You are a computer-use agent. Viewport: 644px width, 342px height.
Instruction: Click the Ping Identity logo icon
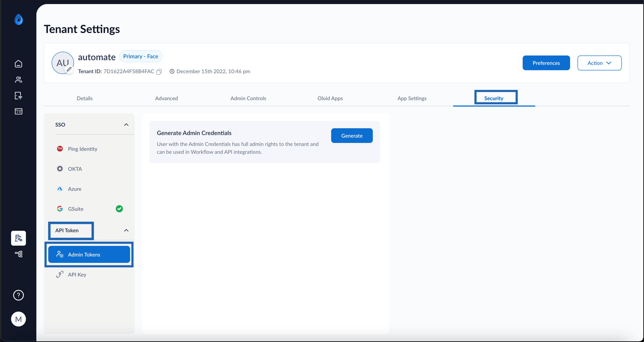coord(60,149)
